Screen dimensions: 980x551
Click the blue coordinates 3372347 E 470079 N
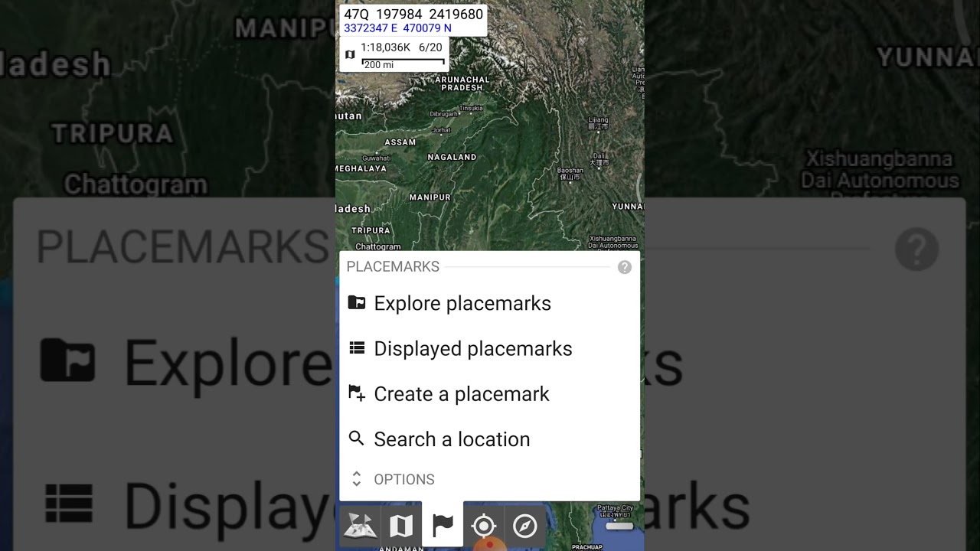click(x=397, y=28)
